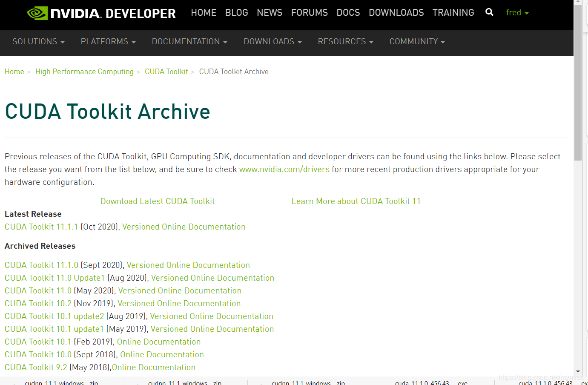
Task: Open Versioned Documentation for 11.0 May 2020
Action: tap(180, 291)
